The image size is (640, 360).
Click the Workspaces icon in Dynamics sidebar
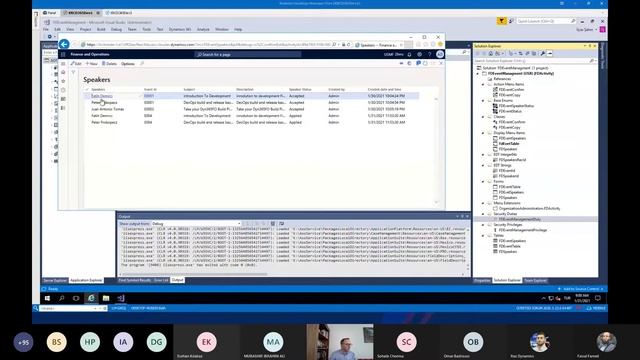tap(63, 99)
